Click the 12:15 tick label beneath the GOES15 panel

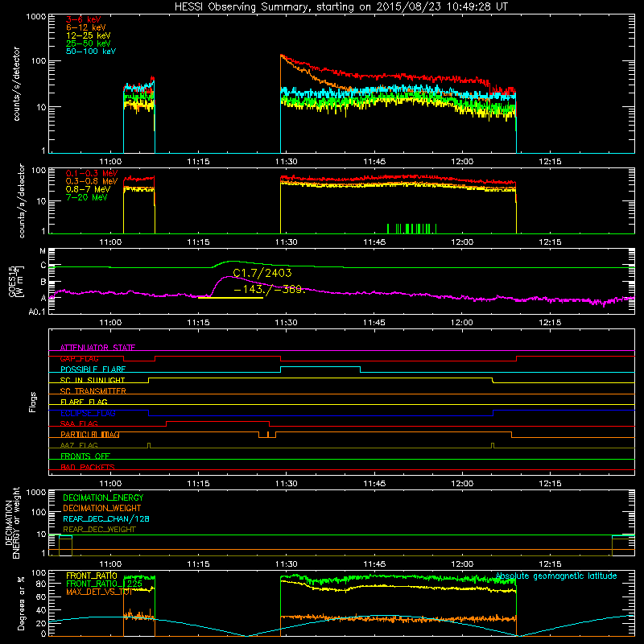pyautogui.click(x=550, y=323)
